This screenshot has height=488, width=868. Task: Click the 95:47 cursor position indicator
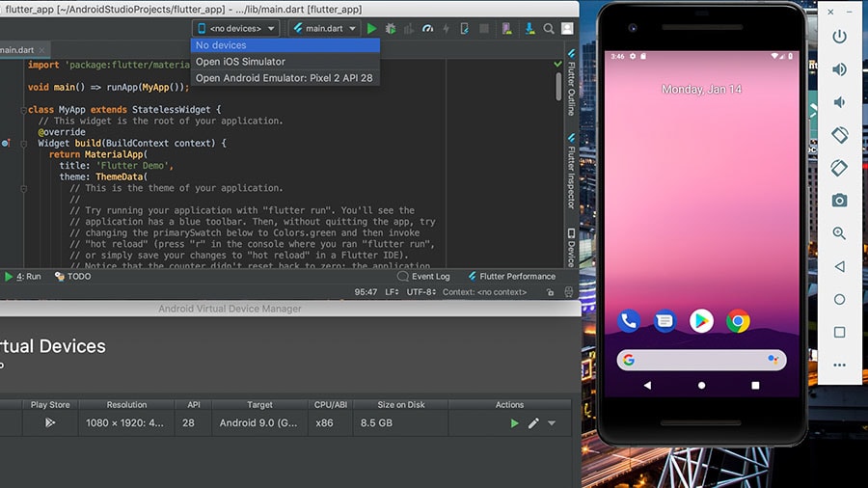(366, 292)
